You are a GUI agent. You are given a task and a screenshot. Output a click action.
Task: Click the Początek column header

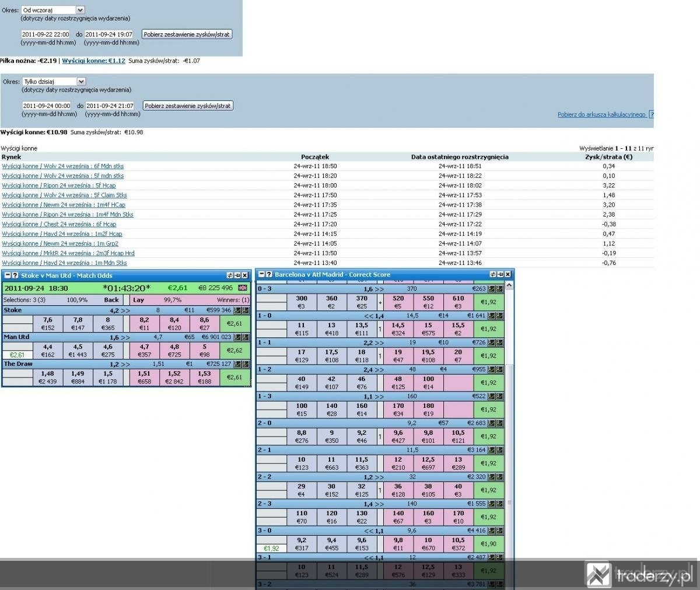point(315,157)
